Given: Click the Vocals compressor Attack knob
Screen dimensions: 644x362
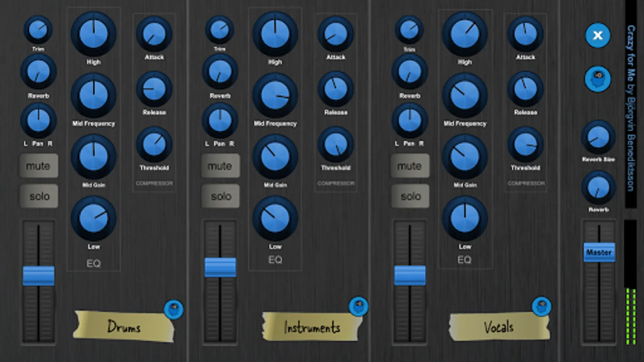Looking at the screenshot, I should 525,34.
